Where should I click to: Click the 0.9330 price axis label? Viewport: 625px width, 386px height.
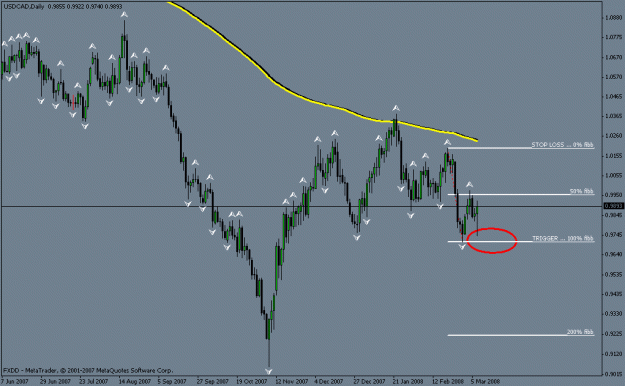613,314
